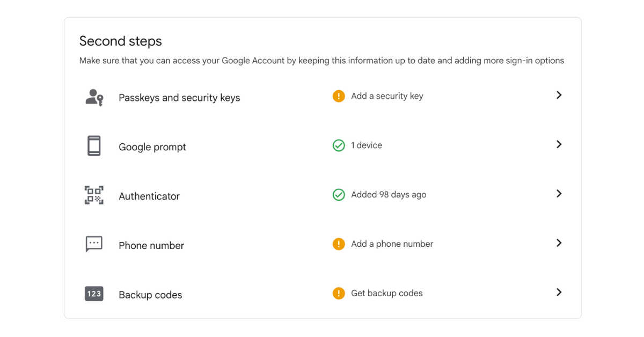Expand Passkeys and security keys chevron arrow
The image size is (644, 337).
pyautogui.click(x=559, y=95)
